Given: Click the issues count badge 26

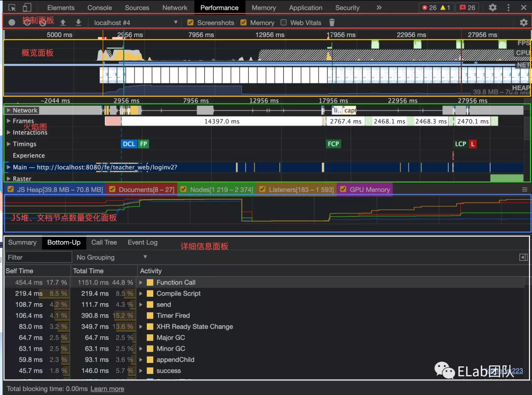Looking at the screenshot, I should click(467, 7).
